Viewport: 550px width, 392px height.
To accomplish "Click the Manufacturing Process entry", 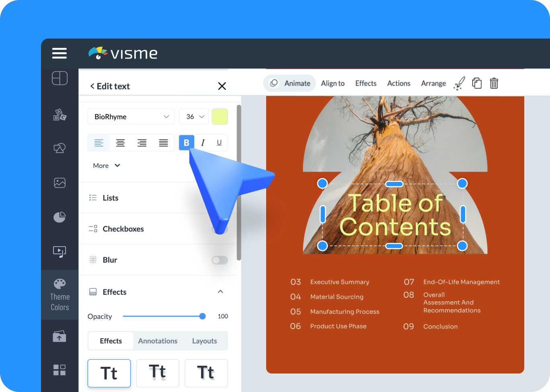I will click(345, 312).
